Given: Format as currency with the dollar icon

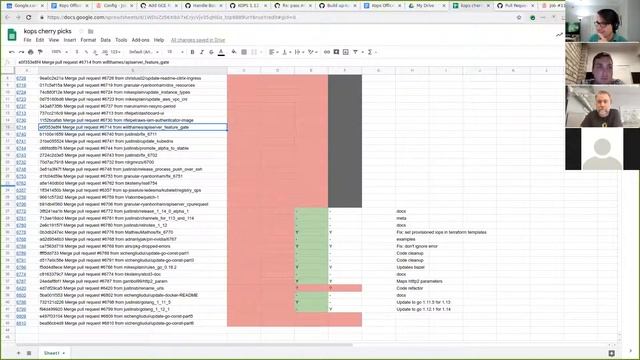Looking at the screenshot, I should pyautogui.click(x=77, y=52).
